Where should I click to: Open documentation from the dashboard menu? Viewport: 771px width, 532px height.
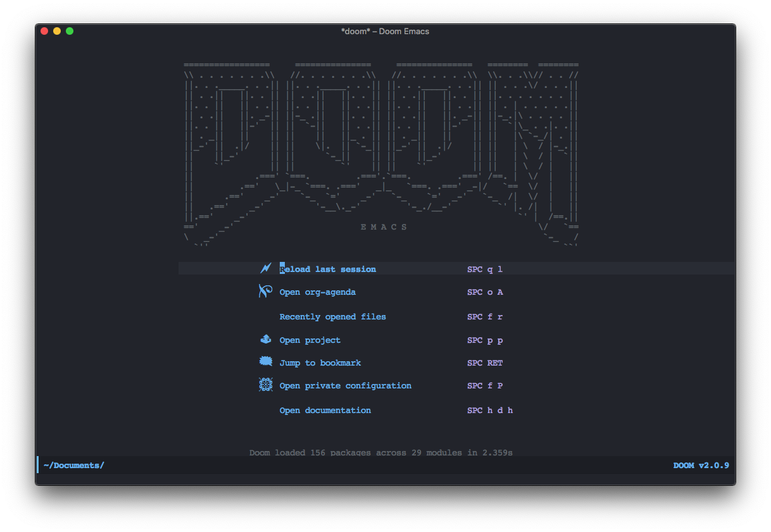tap(325, 411)
